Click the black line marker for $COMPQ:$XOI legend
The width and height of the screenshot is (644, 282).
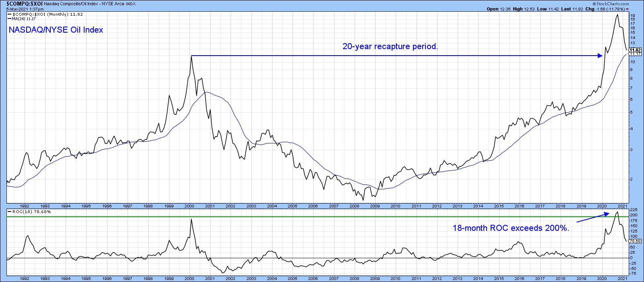(9, 15)
